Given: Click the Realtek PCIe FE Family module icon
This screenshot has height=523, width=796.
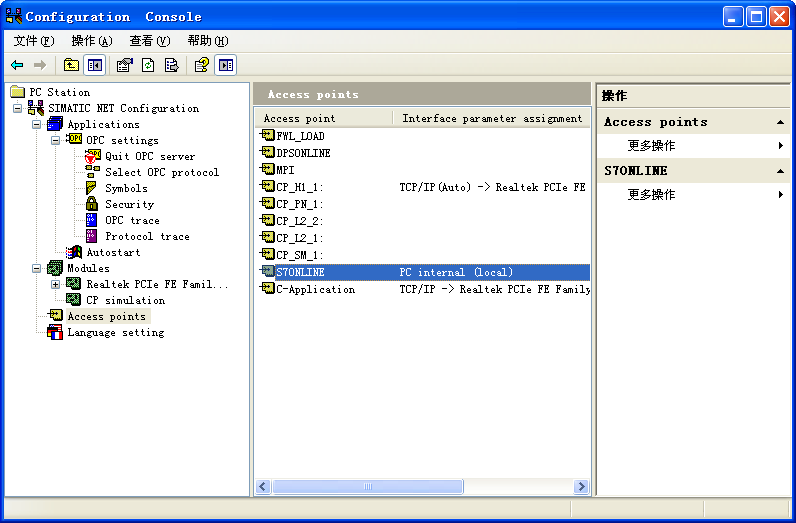Looking at the screenshot, I should tap(74, 284).
